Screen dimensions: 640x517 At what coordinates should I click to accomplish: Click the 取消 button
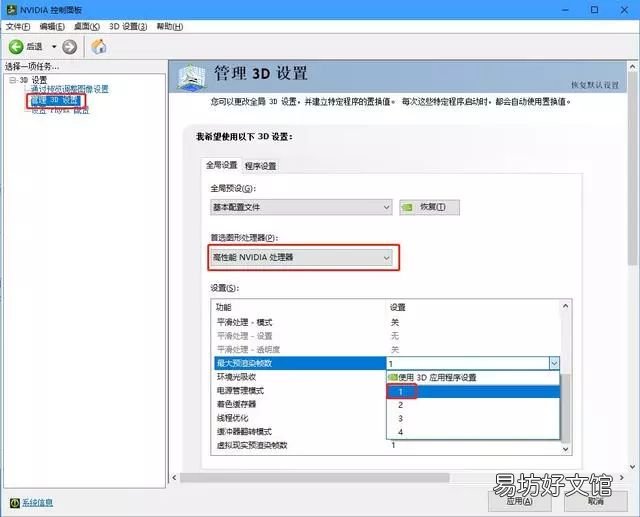click(596, 501)
